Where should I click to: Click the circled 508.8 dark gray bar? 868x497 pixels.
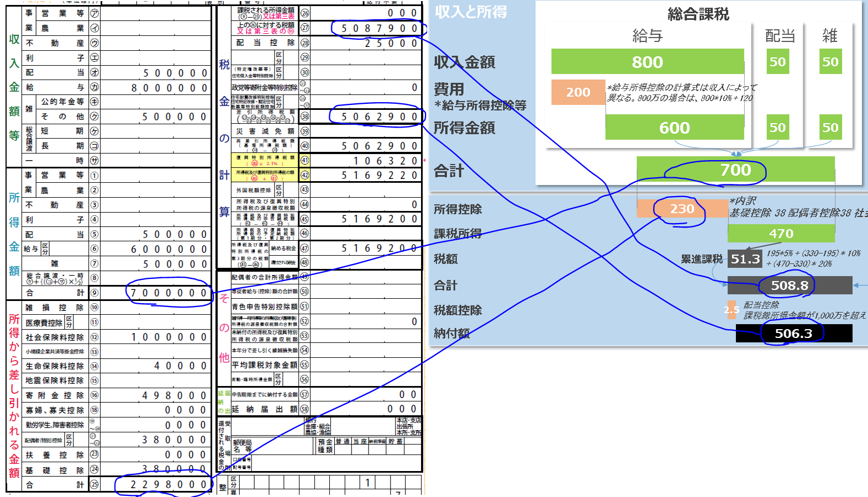(790, 285)
